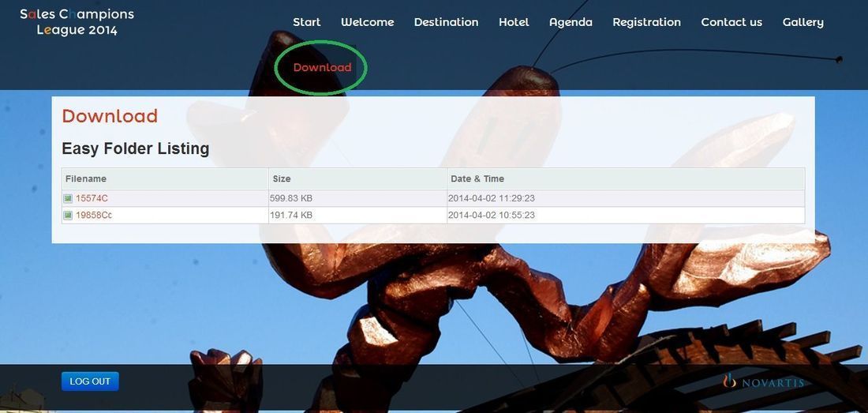
Task: Go to the Registration page
Action: (646, 22)
